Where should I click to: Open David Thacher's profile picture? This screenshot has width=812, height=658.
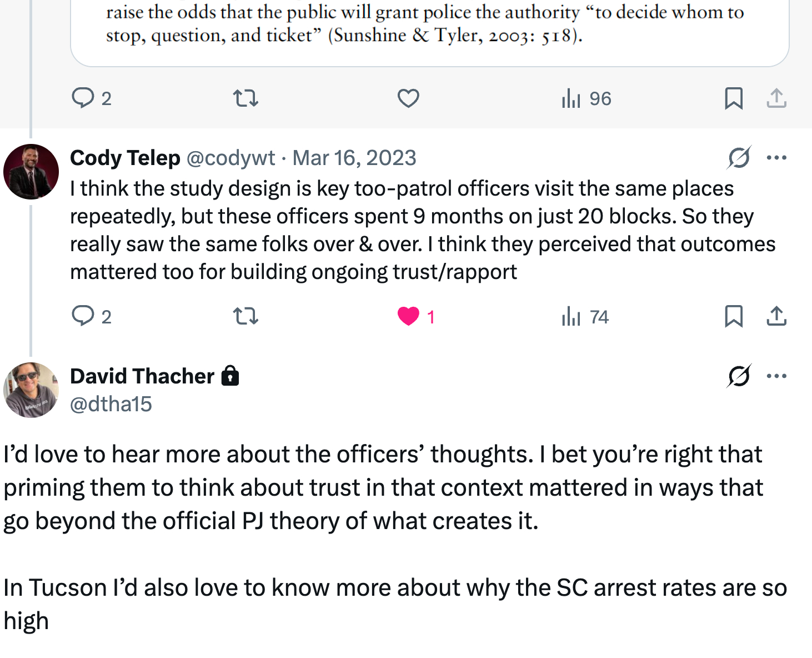31,390
